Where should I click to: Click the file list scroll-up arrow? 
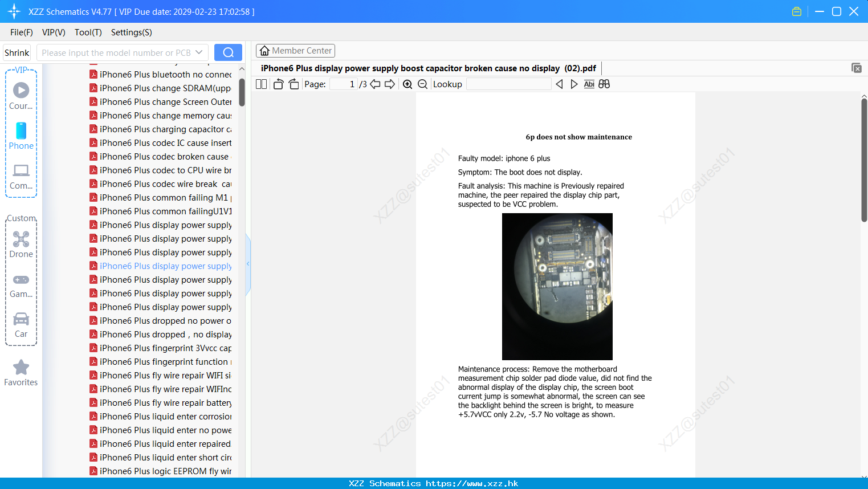tap(242, 69)
